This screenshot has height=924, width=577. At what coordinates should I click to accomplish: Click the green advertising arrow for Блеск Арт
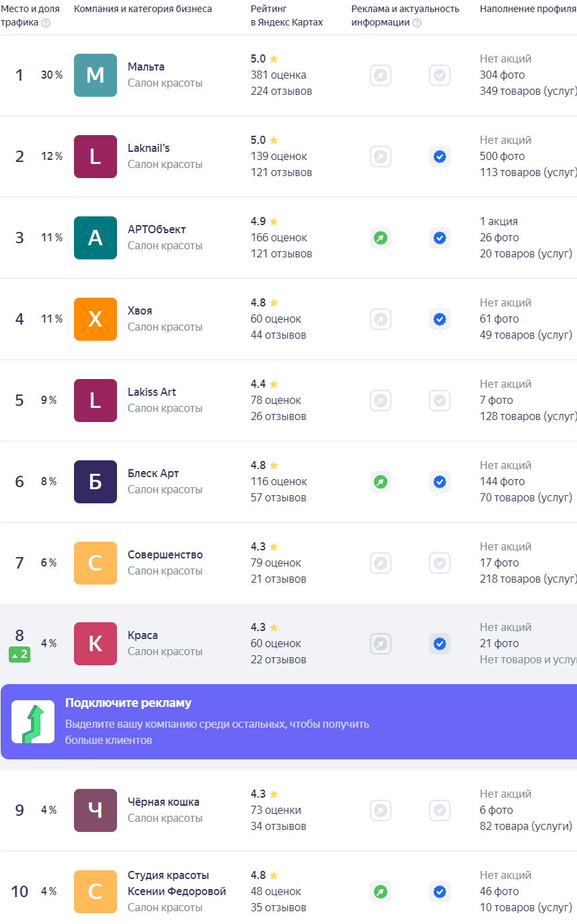pyautogui.click(x=381, y=482)
